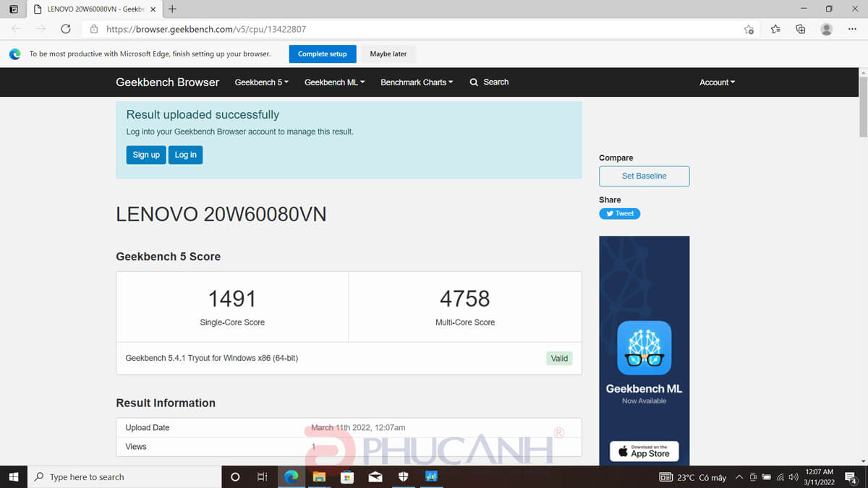Click Complete setup button
This screenshot has height=488, width=868.
click(x=323, y=53)
